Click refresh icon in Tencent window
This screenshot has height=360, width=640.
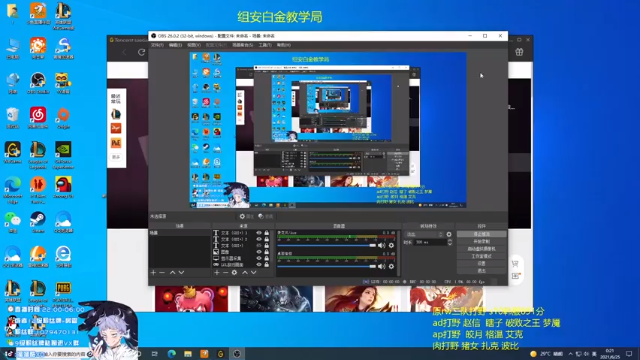tap(142, 52)
